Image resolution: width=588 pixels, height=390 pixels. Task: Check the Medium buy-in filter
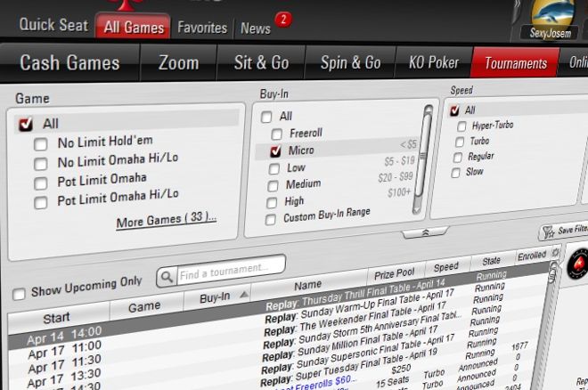[273, 186]
